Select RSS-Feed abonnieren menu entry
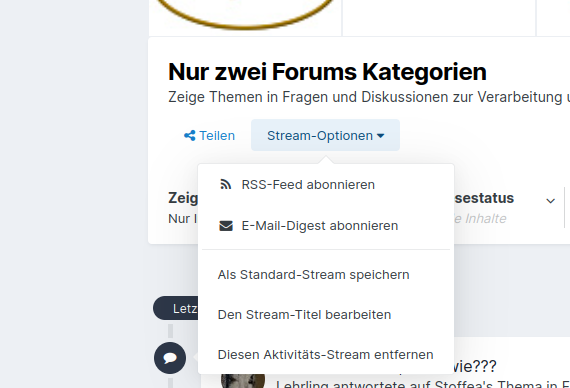Viewport: 570px width, 388px height. [326, 185]
